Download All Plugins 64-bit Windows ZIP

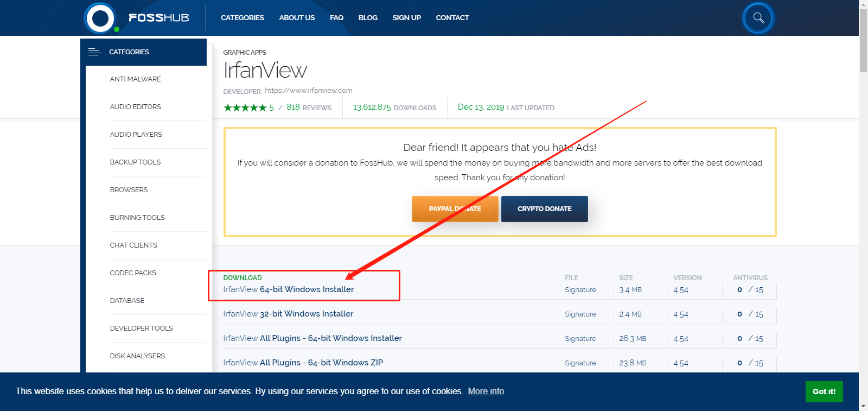(x=303, y=363)
